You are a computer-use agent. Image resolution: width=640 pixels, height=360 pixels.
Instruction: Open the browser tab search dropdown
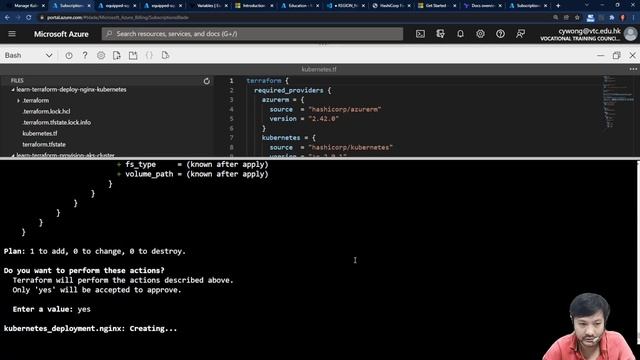pyautogui.click(x=587, y=5)
